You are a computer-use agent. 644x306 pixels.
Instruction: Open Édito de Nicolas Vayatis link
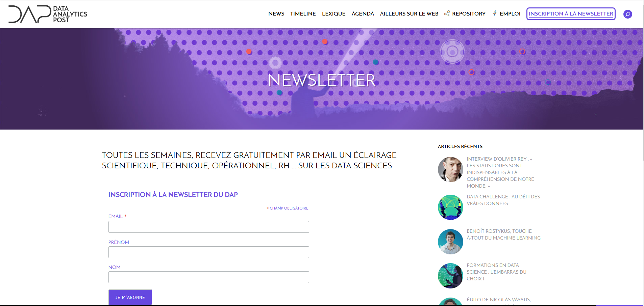pos(499,300)
